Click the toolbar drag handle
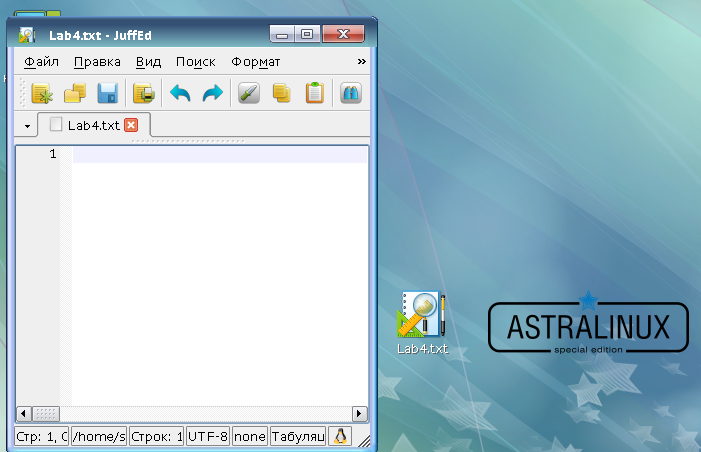This screenshot has height=452, width=701. 23,93
